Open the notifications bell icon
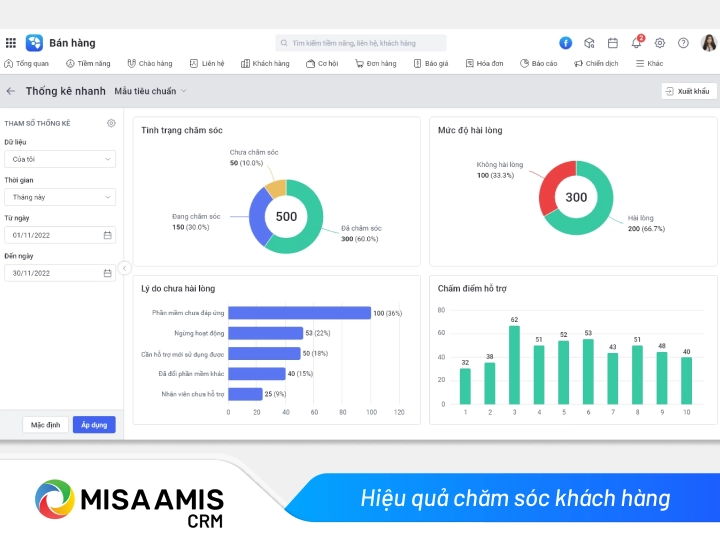Viewport: 720px width, 540px height. (636, 43)
